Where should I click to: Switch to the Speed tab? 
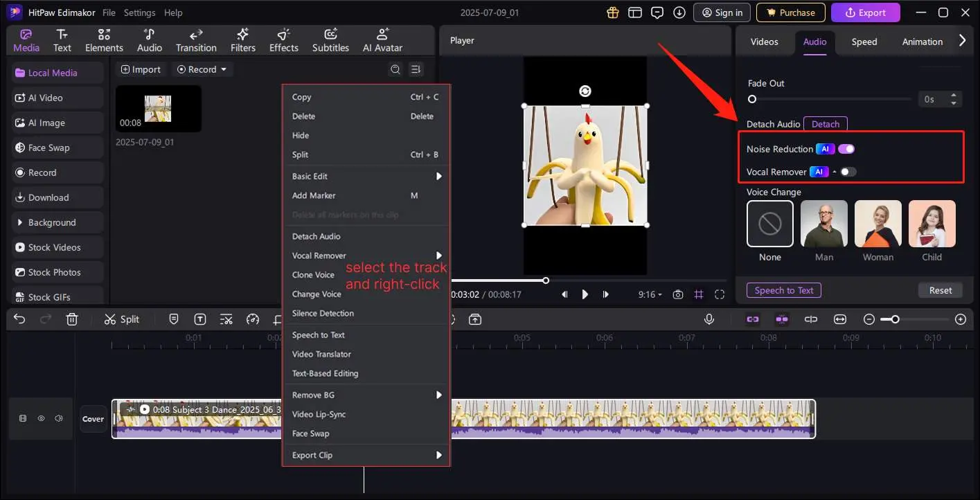tap(863, 42)
